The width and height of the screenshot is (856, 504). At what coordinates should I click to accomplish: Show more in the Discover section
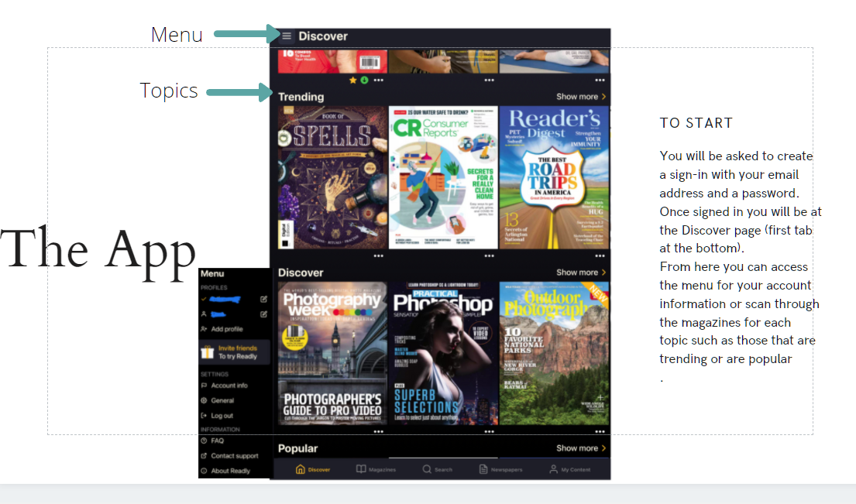581,273
